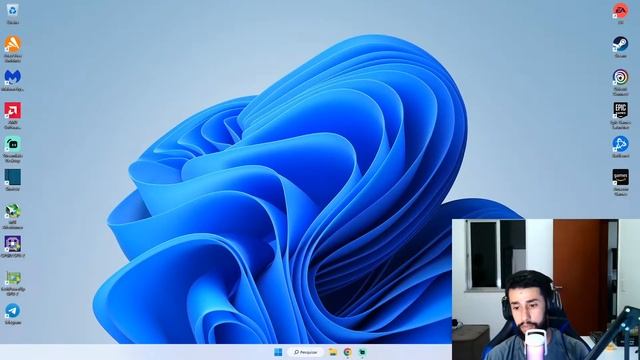
Task: Open the Streamlabs Desktop shortcut
Action: click(x=13, y=145)
